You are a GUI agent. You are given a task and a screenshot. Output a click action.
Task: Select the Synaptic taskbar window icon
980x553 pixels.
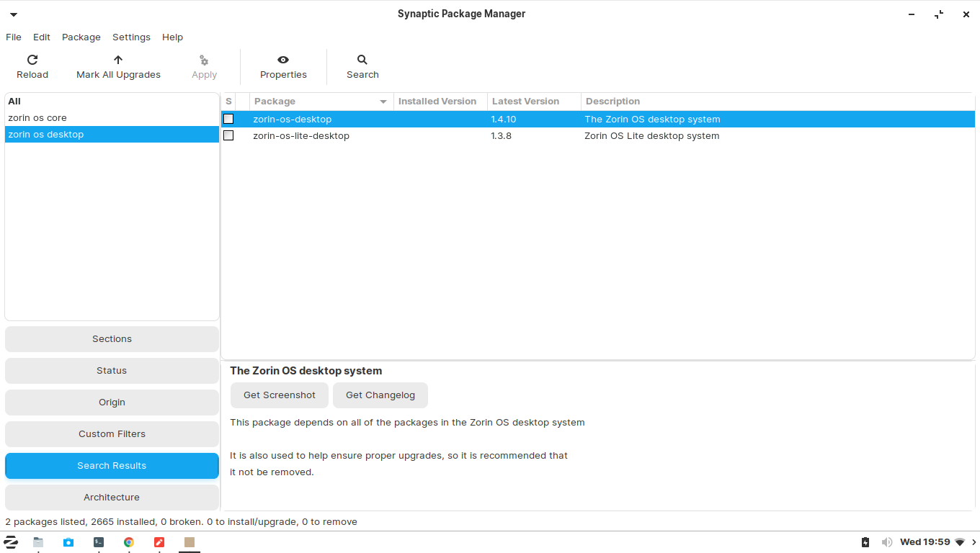pyautogui.click(x=190, y=542)
